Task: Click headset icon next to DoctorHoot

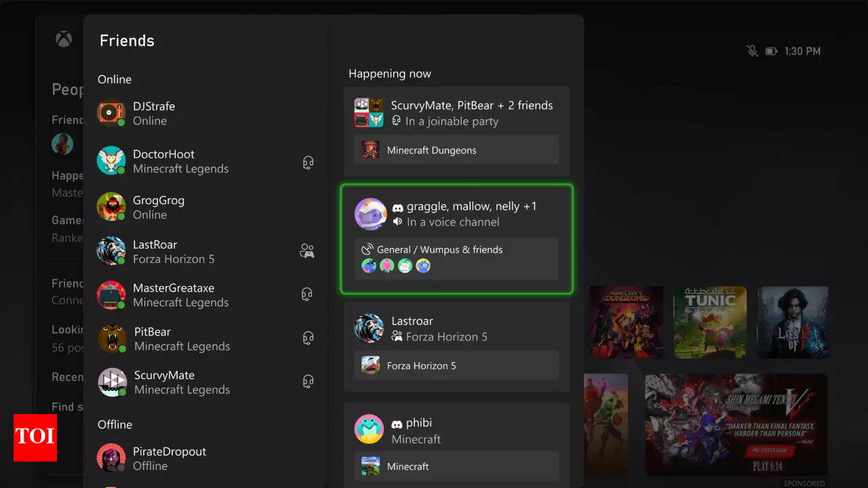Action: click(x=308, y=163)
